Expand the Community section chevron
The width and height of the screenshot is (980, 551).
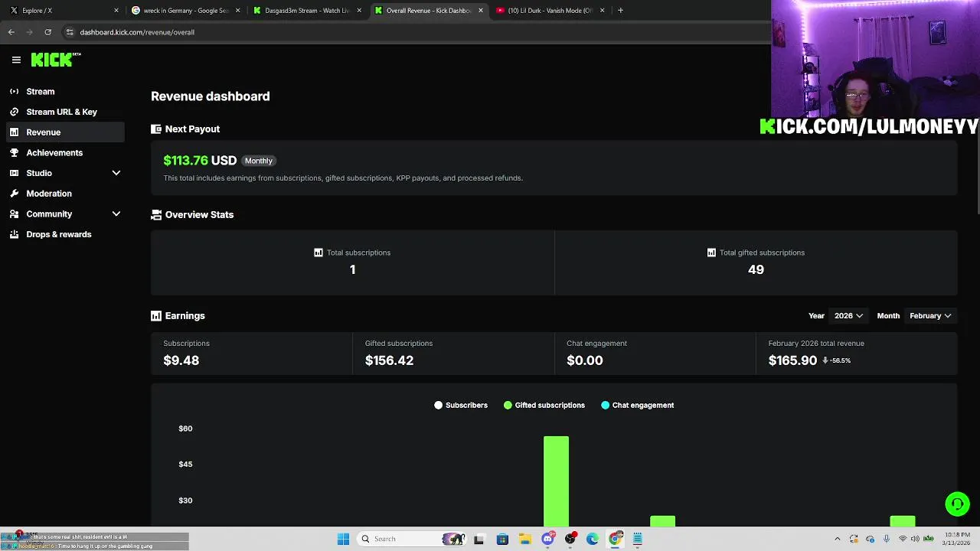click(116, 214)
